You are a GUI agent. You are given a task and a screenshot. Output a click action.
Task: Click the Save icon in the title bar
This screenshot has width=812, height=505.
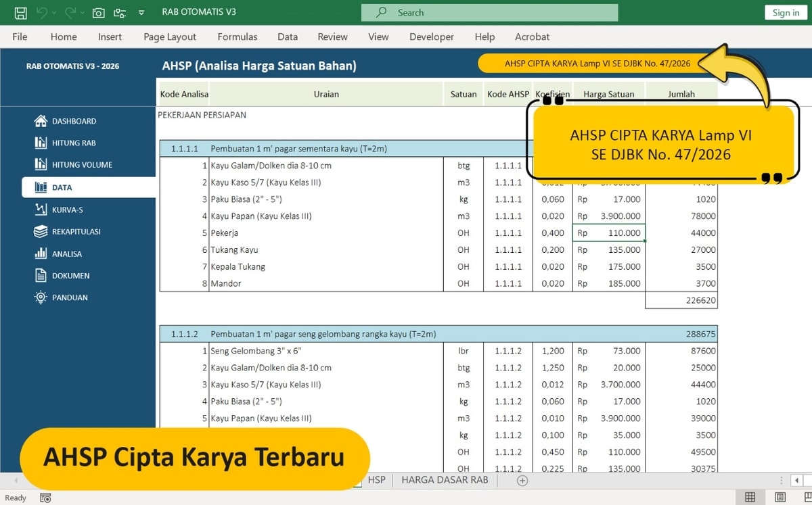coord(20,12)
